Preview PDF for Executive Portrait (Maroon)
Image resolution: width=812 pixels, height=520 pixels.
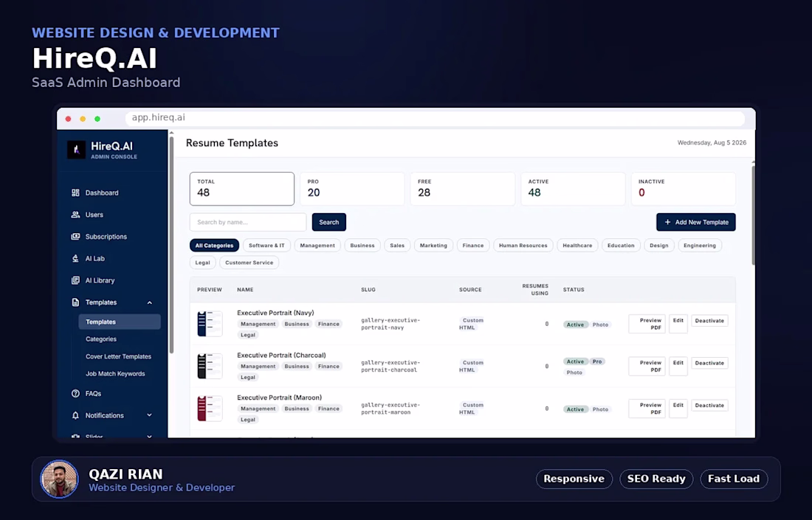[x=647, y=409]
